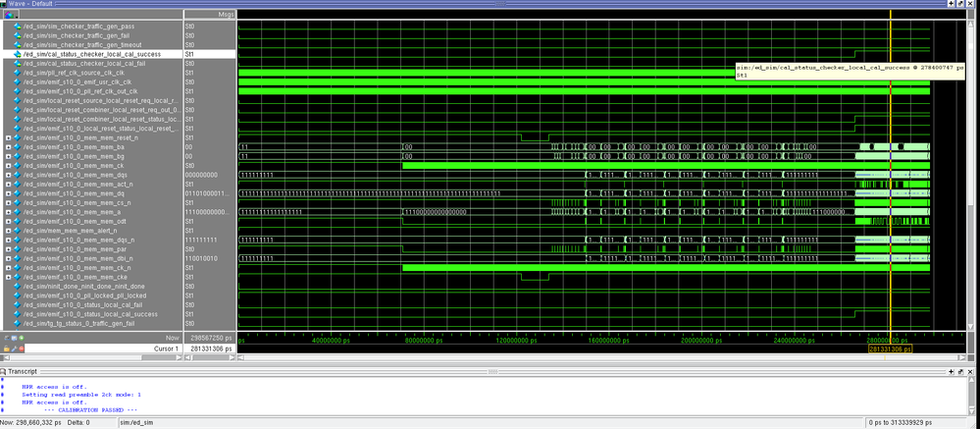Click the Edit grid and timeline icon
This screenshot has height=429, width=980.
tap(14, 339)
